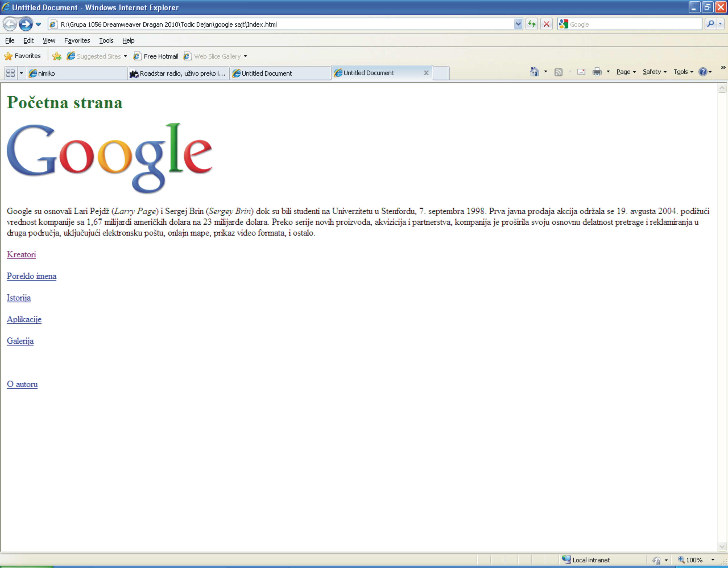Open Suggested Sites favorites link

click(x=94, y=56)
